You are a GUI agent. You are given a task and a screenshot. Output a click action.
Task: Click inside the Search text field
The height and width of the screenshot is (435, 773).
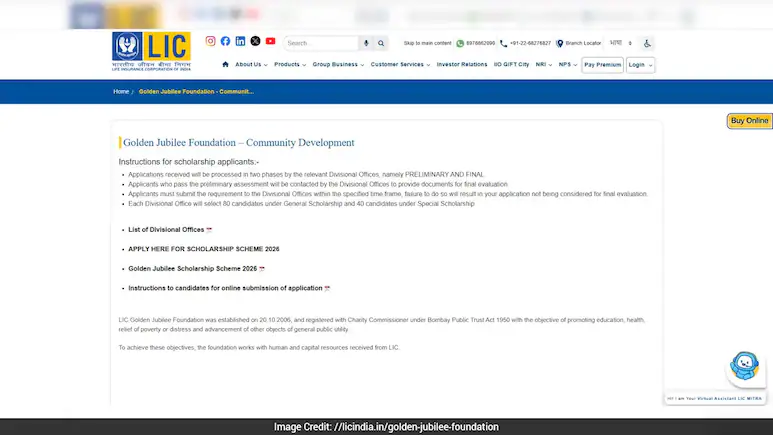[321, 43]
